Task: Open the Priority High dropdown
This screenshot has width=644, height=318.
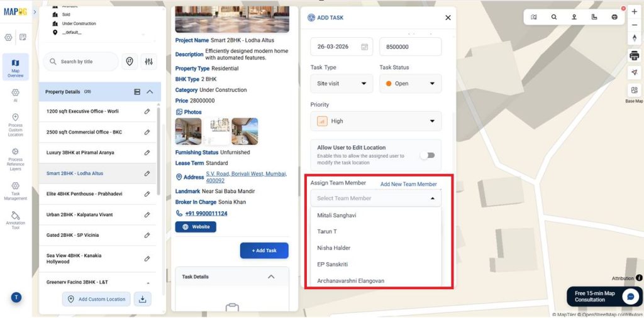Action: 376,121
